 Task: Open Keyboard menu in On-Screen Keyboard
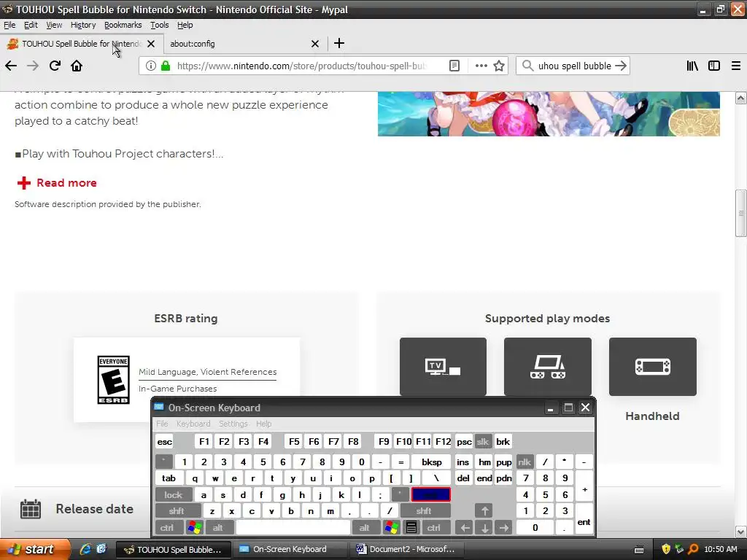[193, 424]
